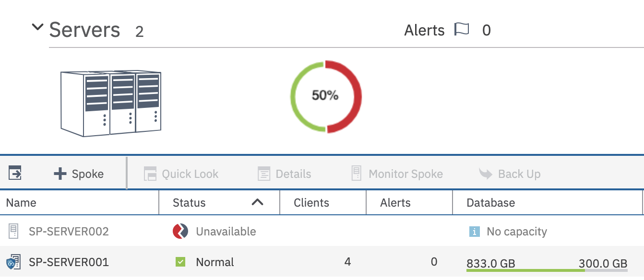The width and height of the screenshot is (644, 280).
Task: Sort by the Clients column
Action: [x=323, y=203]
